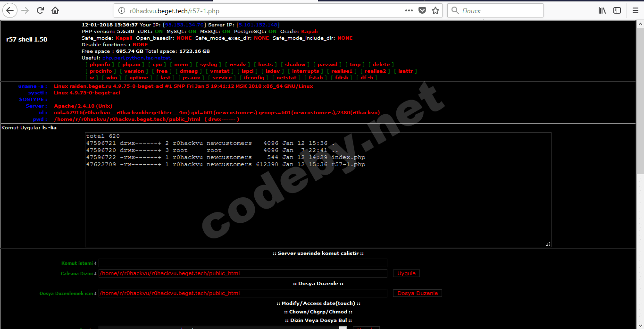
Task: Click the uptime link
Action: point(139,77)
